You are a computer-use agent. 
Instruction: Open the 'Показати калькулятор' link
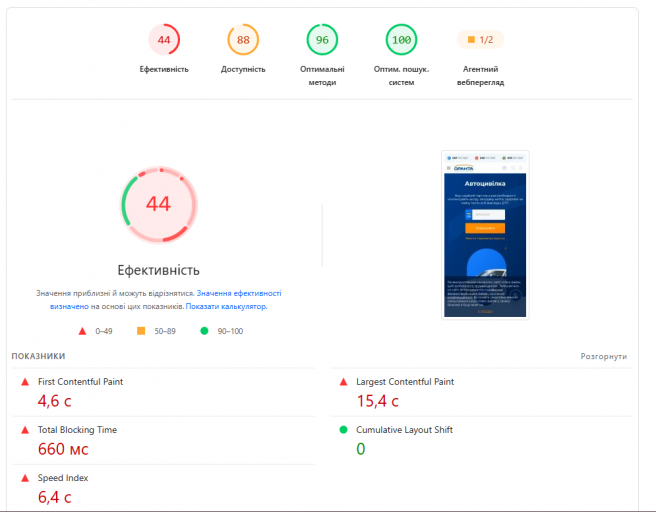(x=226, y=306)
